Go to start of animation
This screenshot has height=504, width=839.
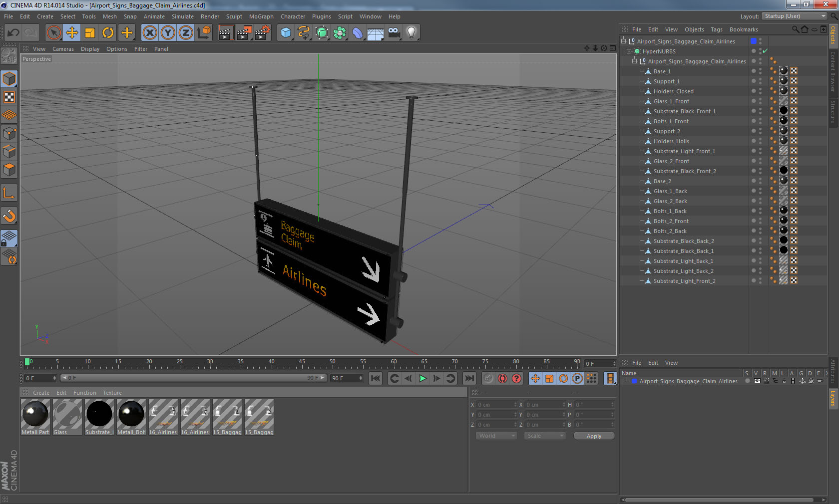point(376,378)
